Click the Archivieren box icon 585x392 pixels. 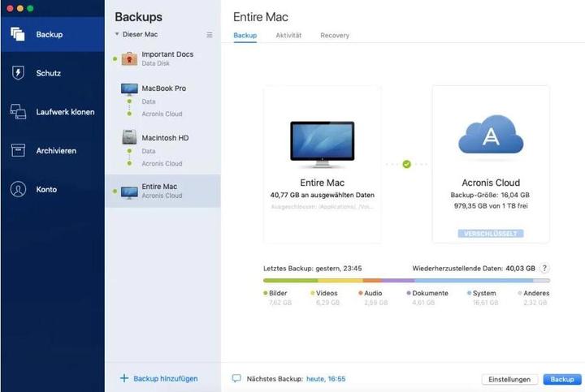tap(18, 150)
